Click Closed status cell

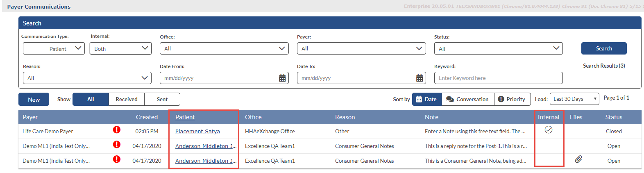[614, 131]
